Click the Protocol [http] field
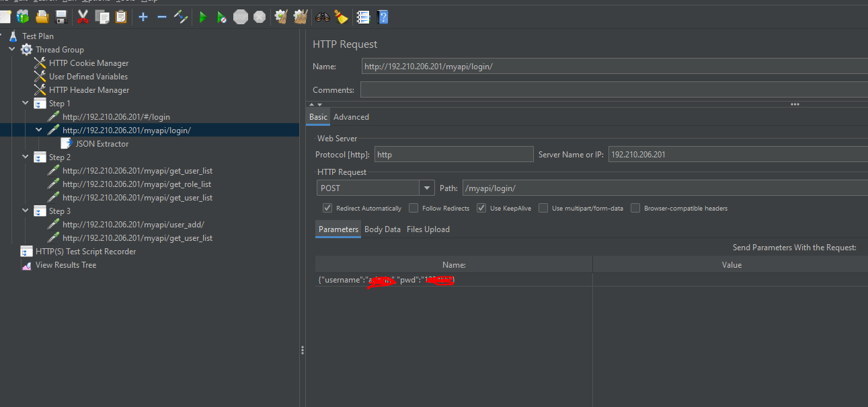The image size is (868, 407). coord(454,155)
